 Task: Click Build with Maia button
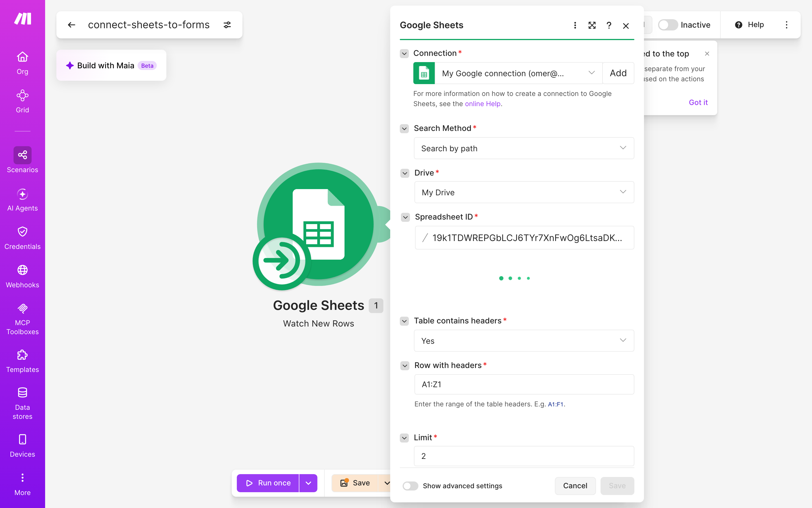pos(111,65)
